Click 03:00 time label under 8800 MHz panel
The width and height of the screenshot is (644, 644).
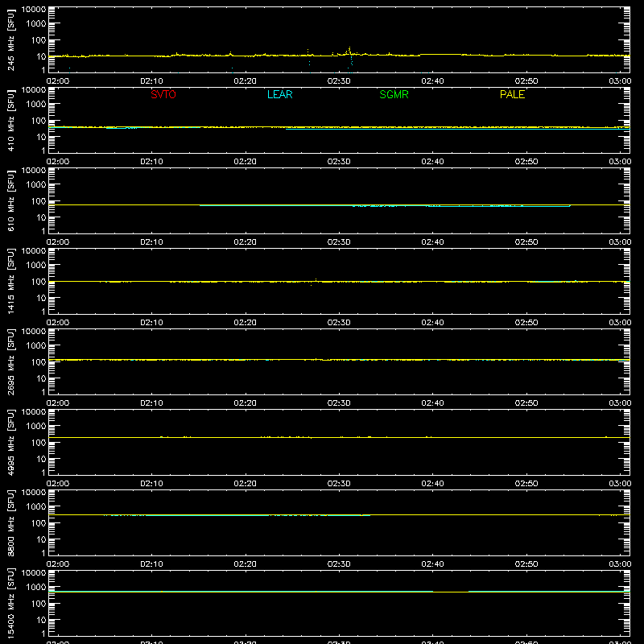tap(620, 564)
